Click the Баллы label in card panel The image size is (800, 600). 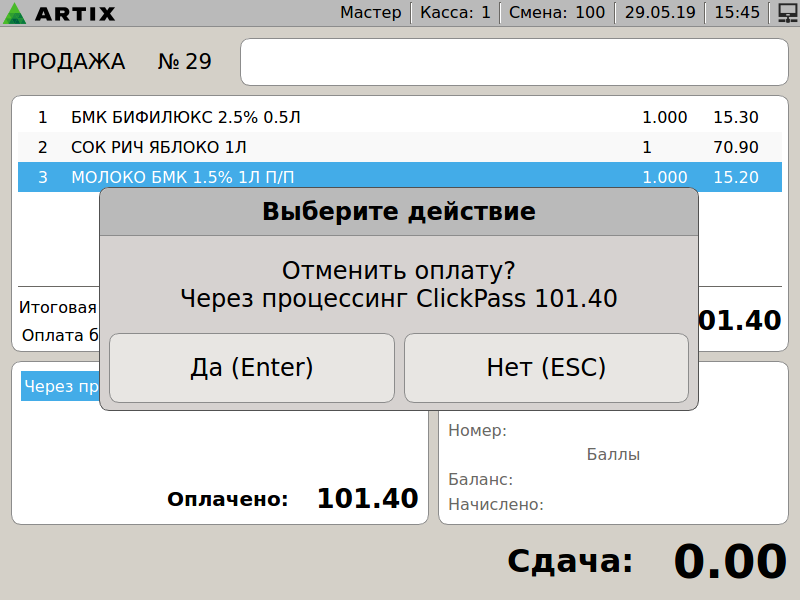613,455
